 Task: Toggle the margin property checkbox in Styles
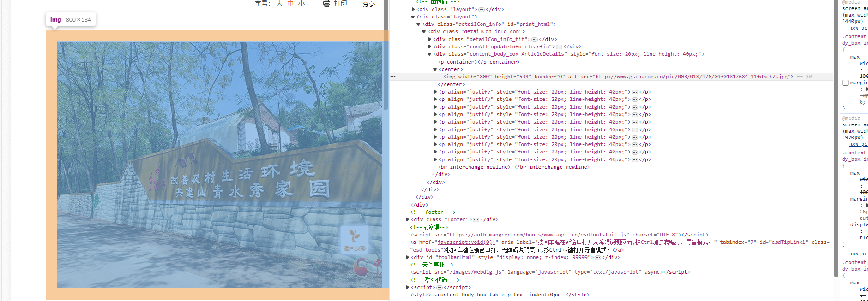pyautogui.click(x=845, y=83)
